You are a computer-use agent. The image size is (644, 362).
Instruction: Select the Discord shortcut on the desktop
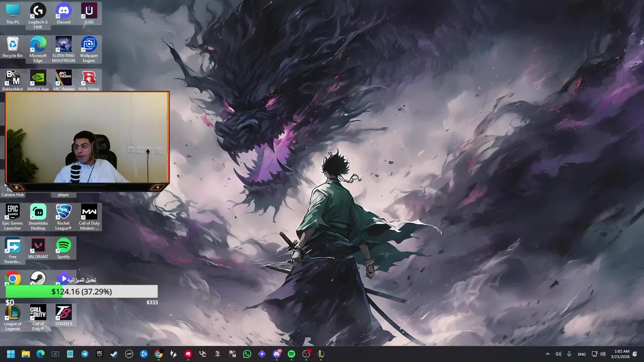[x=63, y=14]
